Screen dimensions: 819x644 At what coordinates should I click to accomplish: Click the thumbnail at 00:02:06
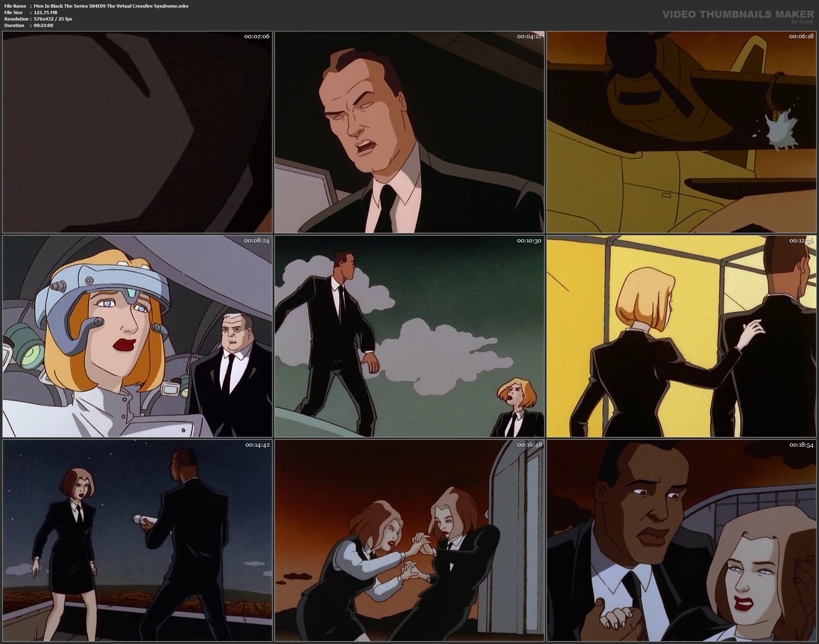tap(137, 132)
